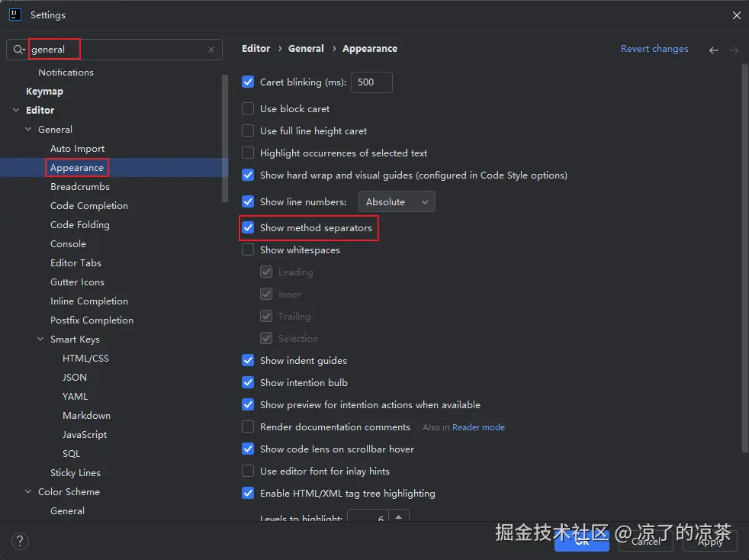Increase Levels to highlight with stepper
This screenshot has width=749, height=560.
(399, 516)
